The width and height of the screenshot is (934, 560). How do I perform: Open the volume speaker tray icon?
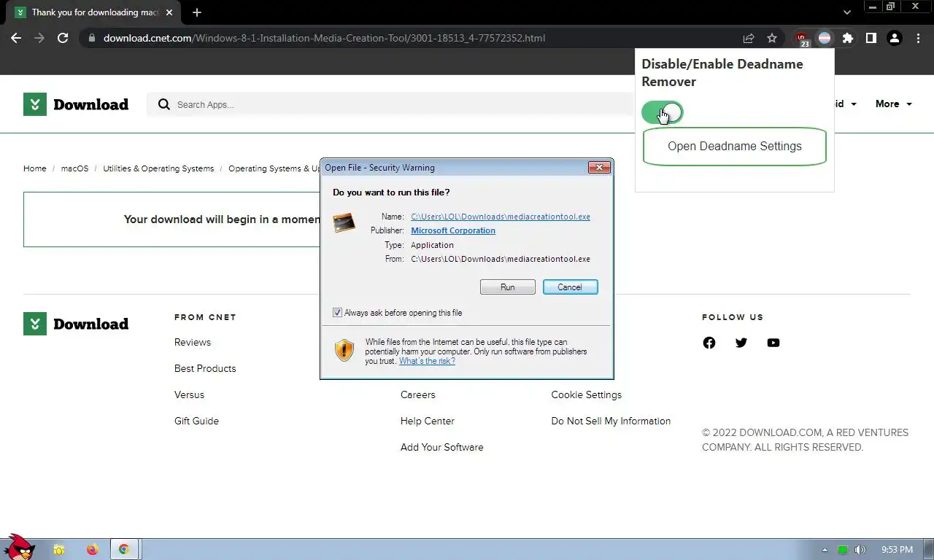[860, 550]
